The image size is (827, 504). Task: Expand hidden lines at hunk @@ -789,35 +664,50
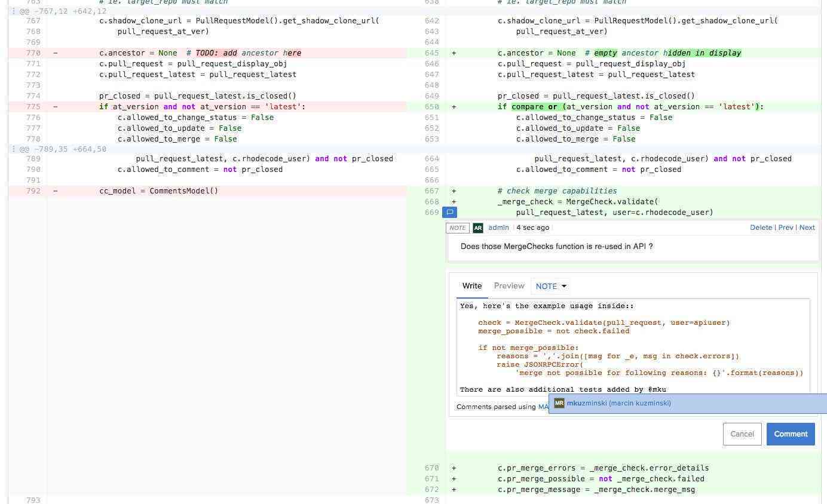[14, 149]
